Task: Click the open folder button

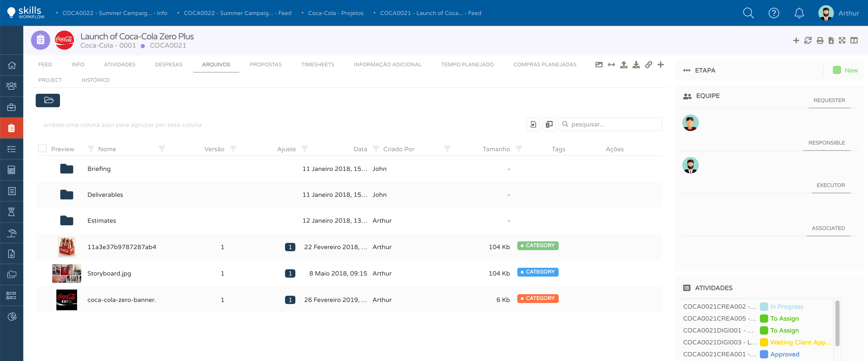Action: tap(48, 100)
